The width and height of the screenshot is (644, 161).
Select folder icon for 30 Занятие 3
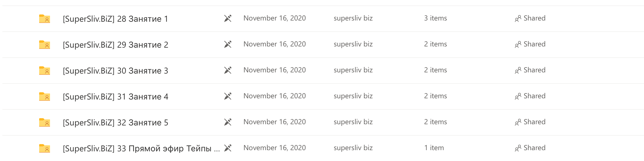[x=45, y=71]
